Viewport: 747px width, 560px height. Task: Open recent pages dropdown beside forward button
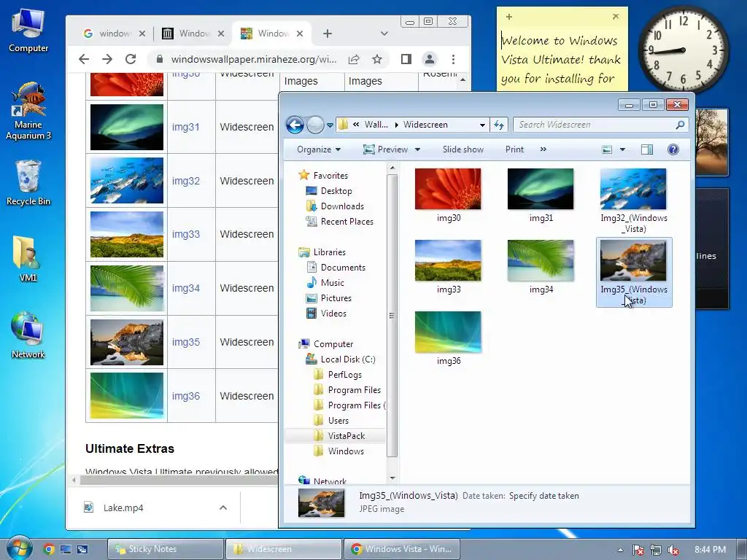330,125
